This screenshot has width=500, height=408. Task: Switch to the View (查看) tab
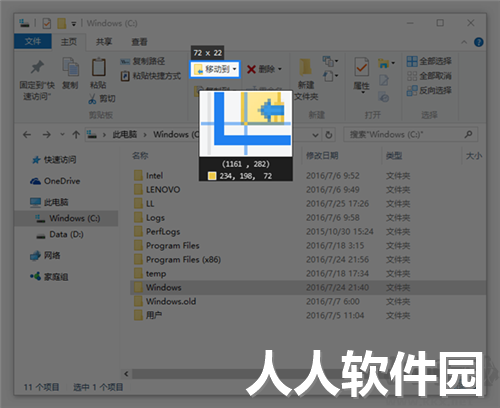[x=139, y=42]
